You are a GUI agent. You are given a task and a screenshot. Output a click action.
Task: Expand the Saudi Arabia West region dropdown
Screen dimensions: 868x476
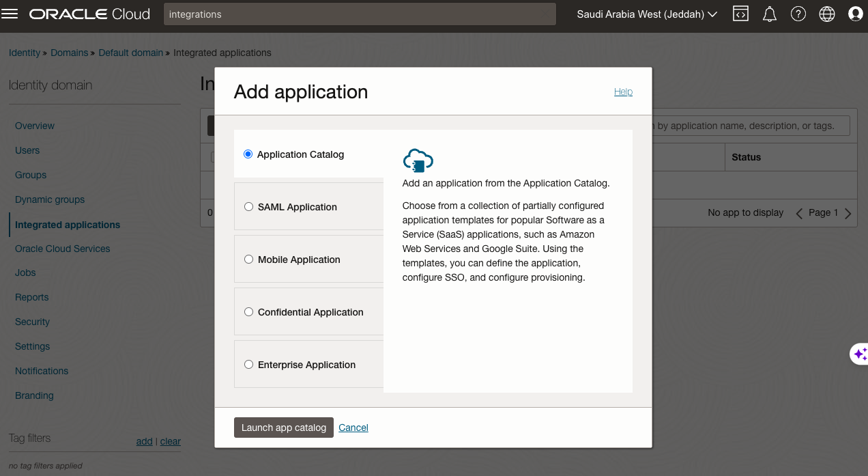point(646,14)
